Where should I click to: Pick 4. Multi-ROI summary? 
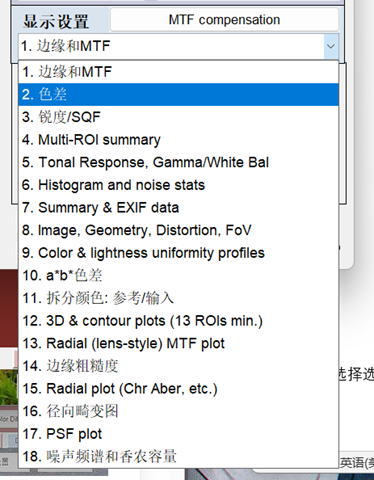coord(179,140)
